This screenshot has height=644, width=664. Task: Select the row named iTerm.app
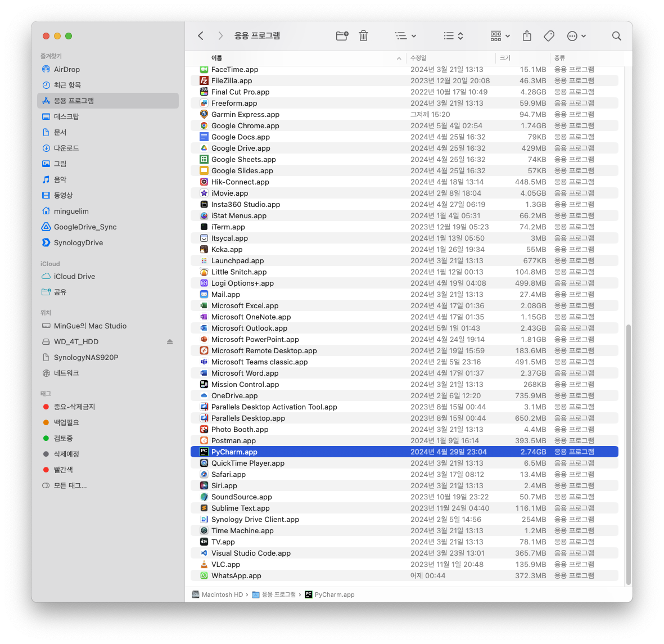tap(404, 227)
